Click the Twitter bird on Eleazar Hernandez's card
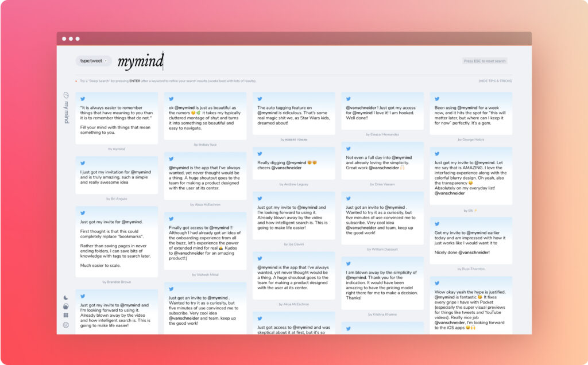Screen dimensions: 588x365 click(x=348, y=99)
